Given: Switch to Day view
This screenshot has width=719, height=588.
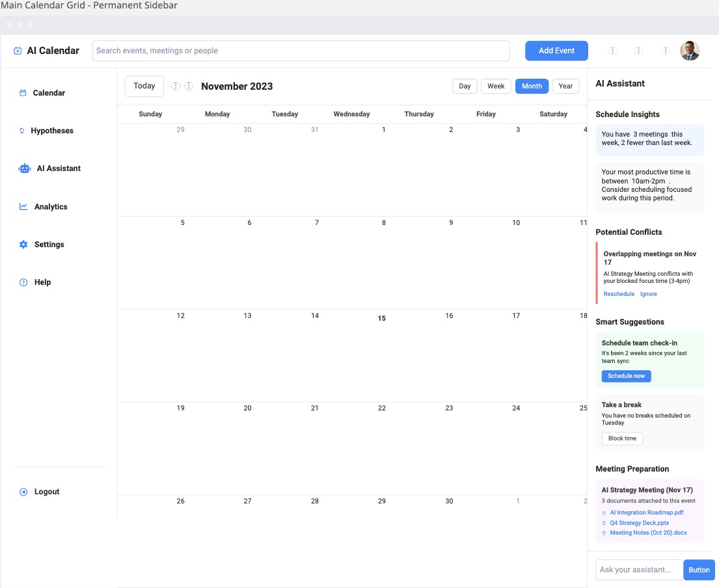Looking at the screenshot, I should tap(464, 85).
